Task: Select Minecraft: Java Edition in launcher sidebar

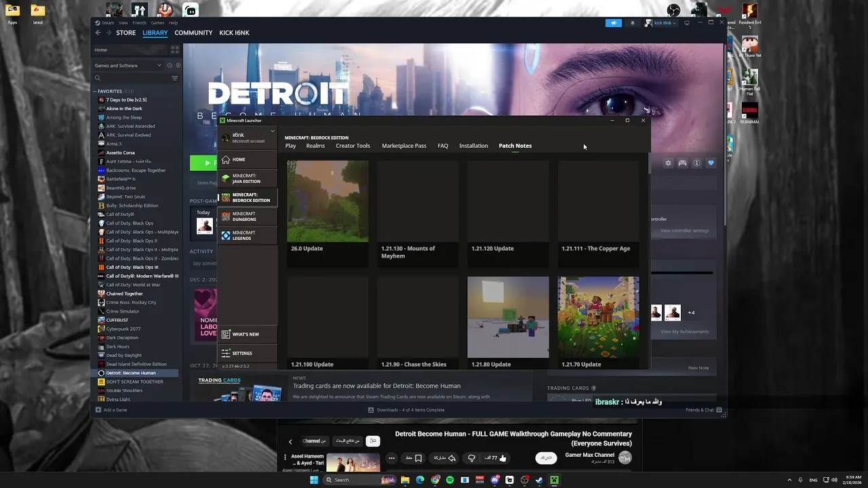Action: [248, 178]
